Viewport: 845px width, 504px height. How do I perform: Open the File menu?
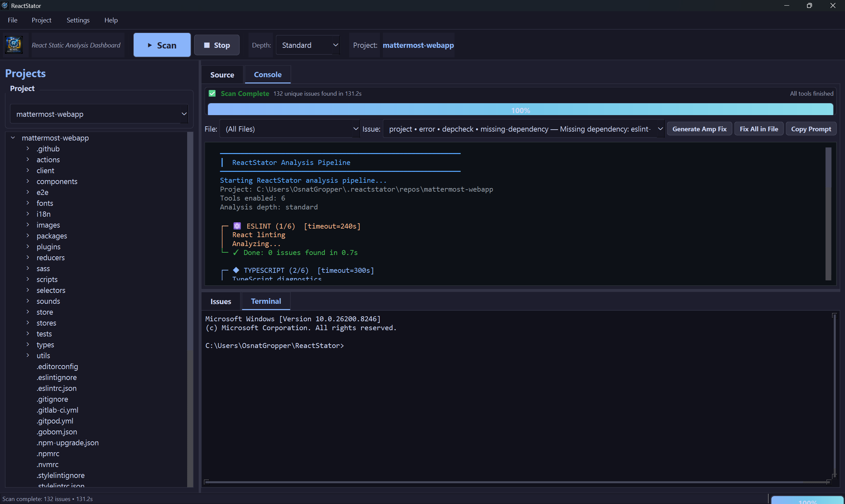(x=13, y=20)
